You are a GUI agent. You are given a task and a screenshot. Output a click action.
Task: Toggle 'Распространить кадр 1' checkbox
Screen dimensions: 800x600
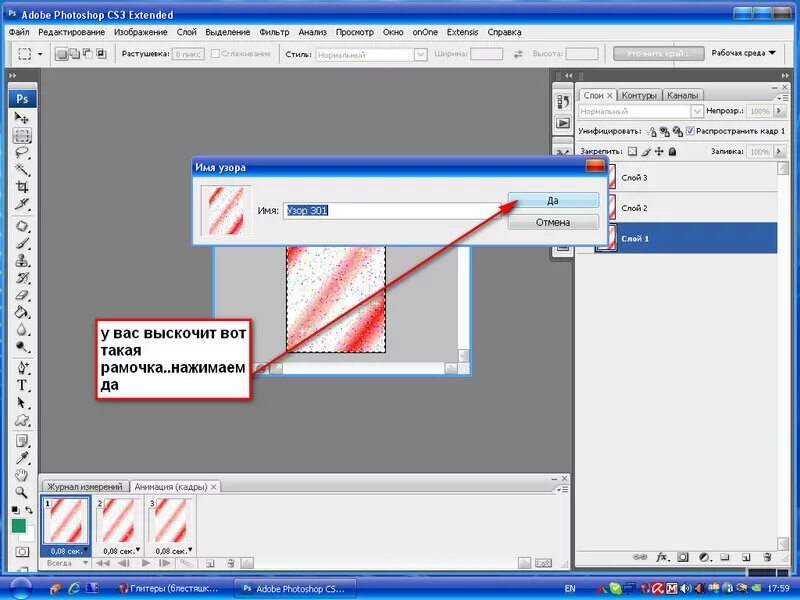click(x=690, y=131)
